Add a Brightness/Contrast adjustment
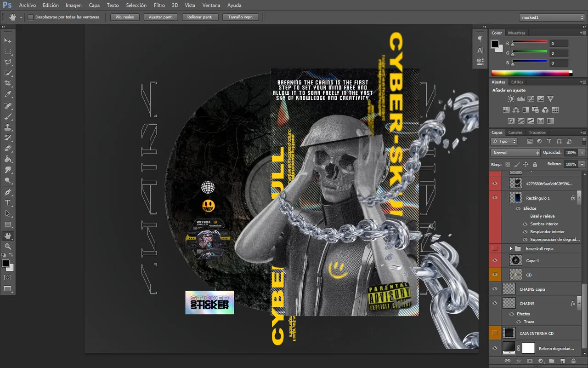Screen dimensions: 588x368 point(511,98)
